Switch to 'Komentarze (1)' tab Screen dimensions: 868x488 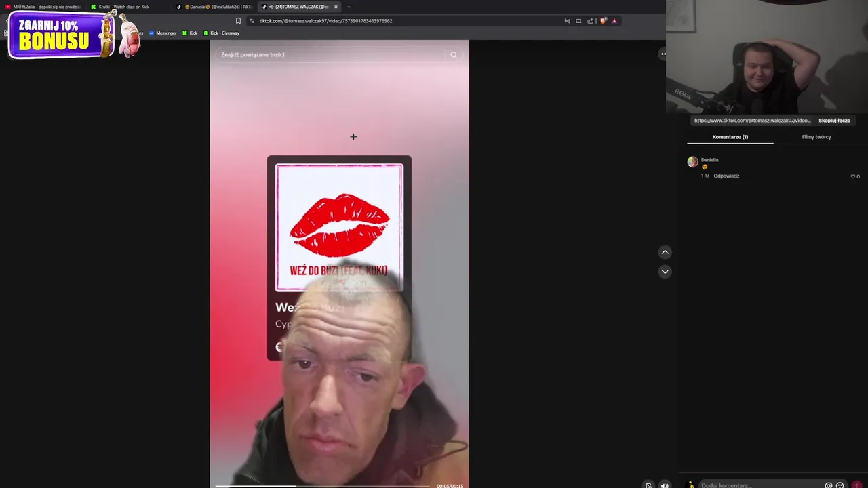click(730, 137)
